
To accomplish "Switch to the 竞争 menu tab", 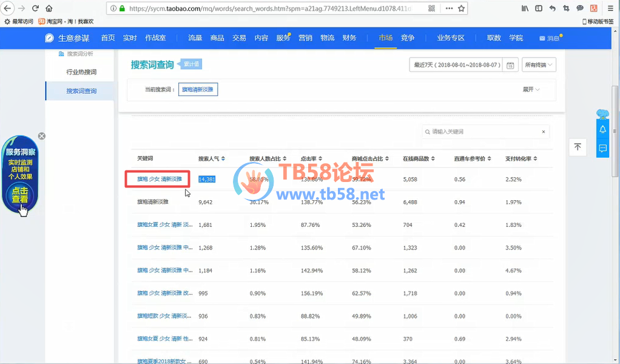I will pyautogui.click(x=407, y=38).
